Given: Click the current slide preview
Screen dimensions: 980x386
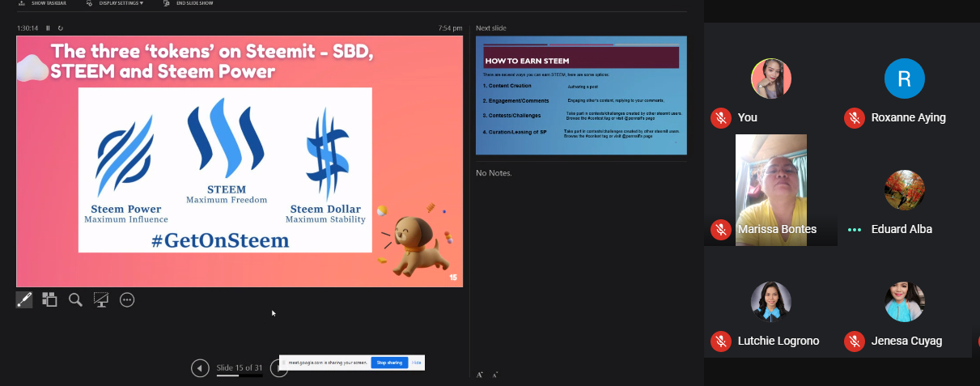Looking at the screenshot, I should (x=240, y=162).
